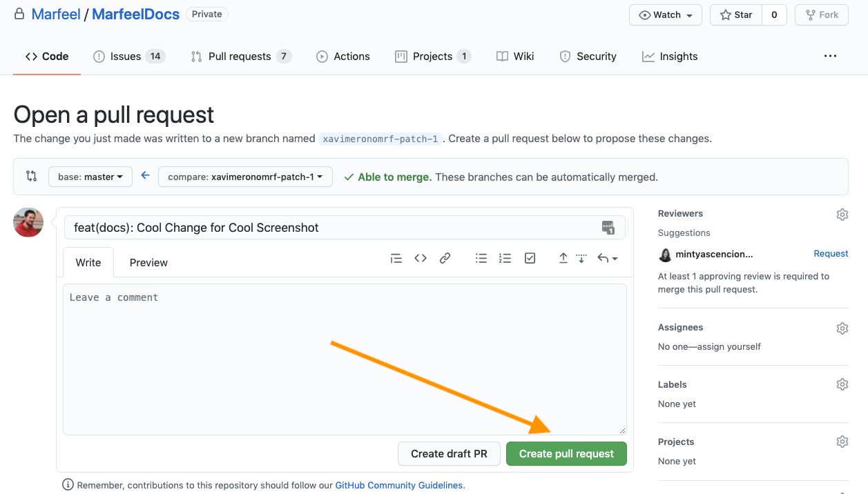This screenshot has height=494, width=868.
Task: Expand the base: master branch dropdown
Action: coord(90,177)
